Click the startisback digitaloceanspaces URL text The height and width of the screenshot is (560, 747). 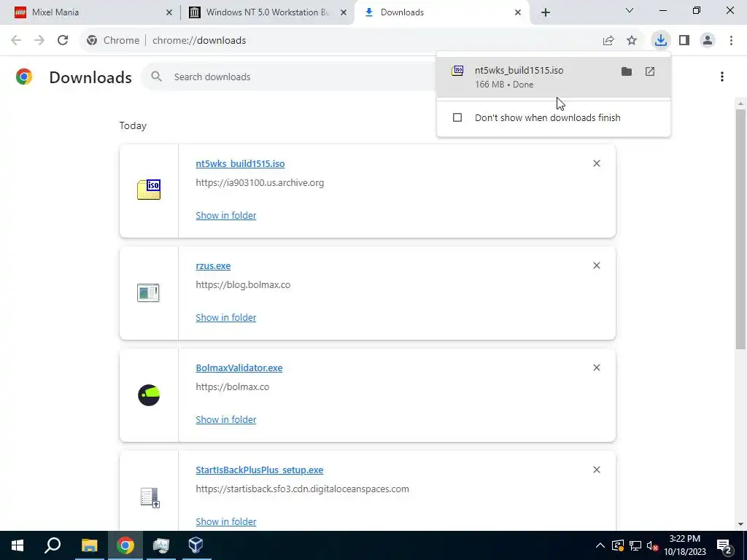coord(302,489)
